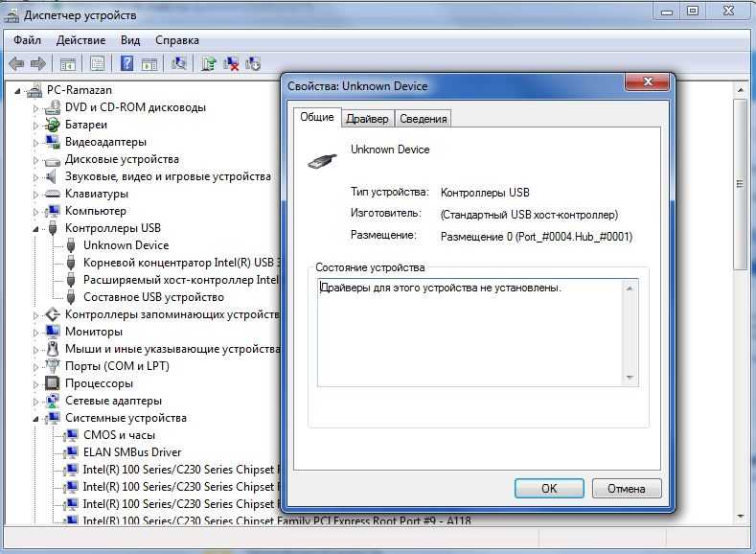The width and height of the screenshot is (756, 554).
Task: Click the Forward arrow toolbar icon
Action: 37,63
